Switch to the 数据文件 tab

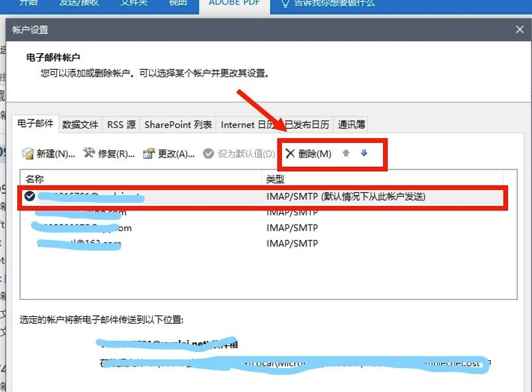click(80, 124)
